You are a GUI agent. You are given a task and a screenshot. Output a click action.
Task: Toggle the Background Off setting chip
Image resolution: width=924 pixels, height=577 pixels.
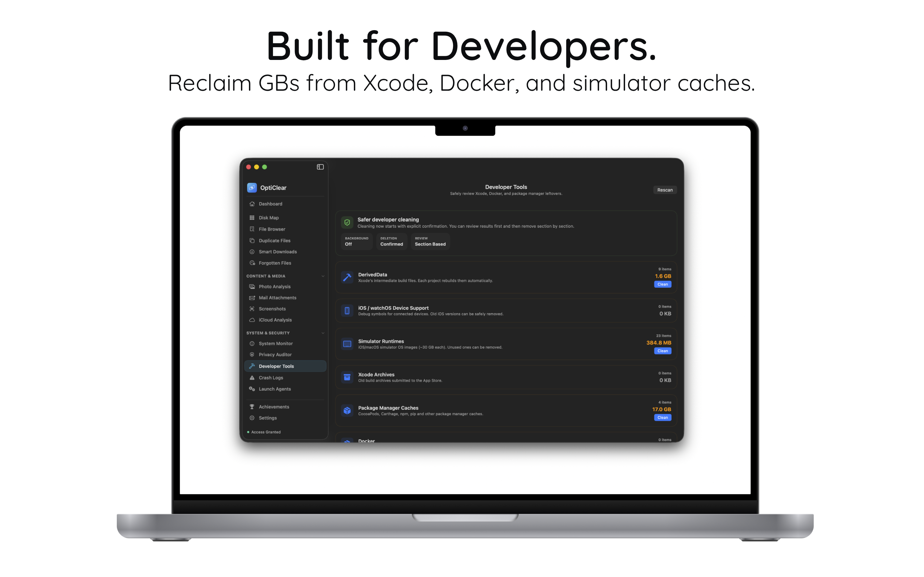pyautogui.click(x=356, y=241)
